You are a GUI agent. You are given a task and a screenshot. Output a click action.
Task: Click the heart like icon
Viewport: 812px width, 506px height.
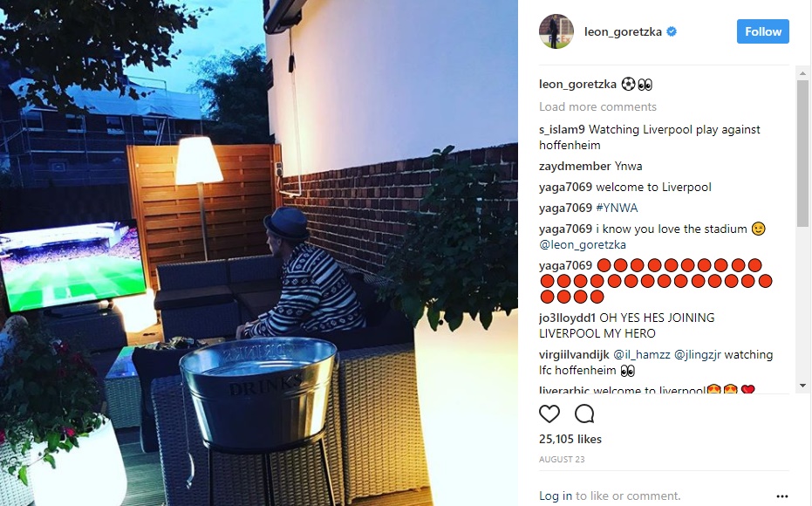[549, 414]
